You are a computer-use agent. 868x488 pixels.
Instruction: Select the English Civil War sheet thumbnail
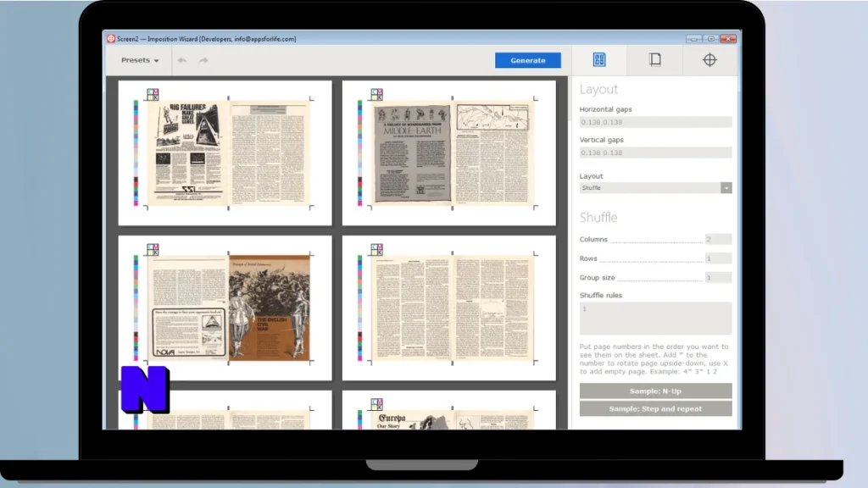pos(225,308)
